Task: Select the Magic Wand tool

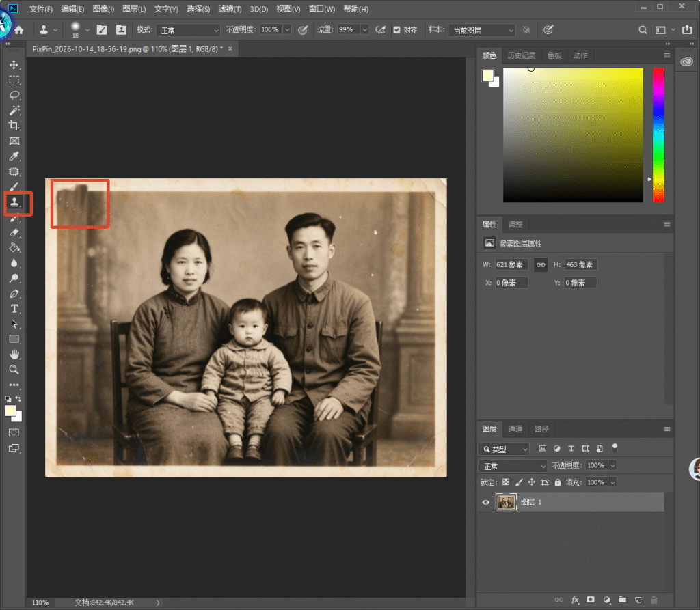Action: tap(14, 110)
